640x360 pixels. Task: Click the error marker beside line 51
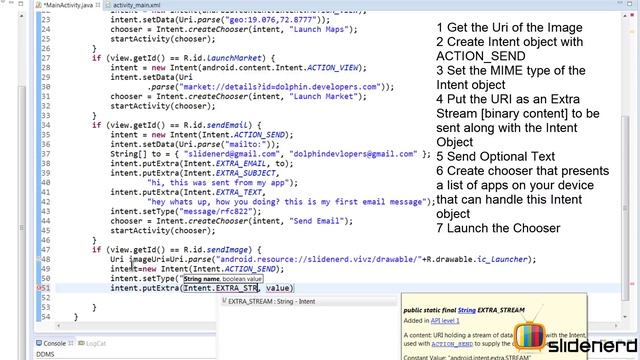[x=40, y=288]
